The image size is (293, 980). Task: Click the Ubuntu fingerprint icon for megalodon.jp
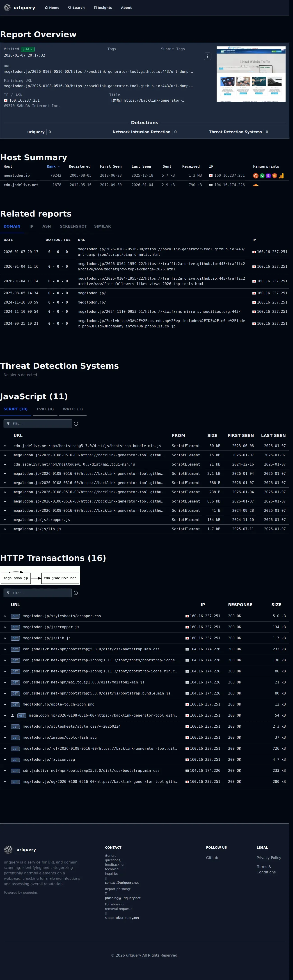click(x=256, y=176)
